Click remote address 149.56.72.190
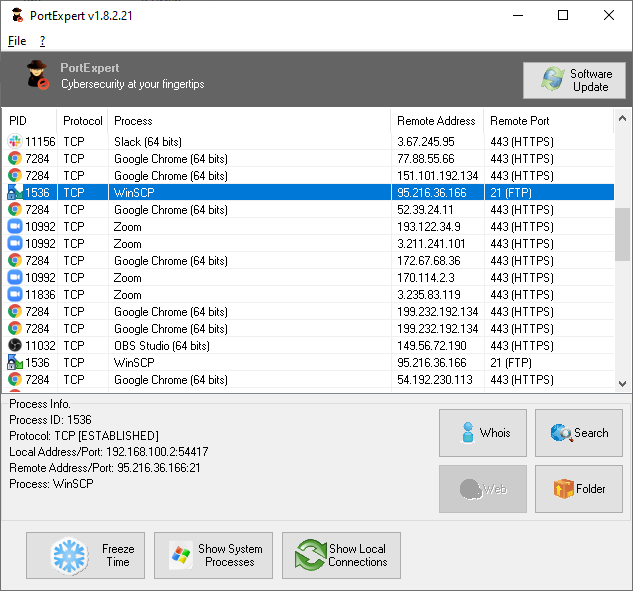Viewport: 633px width, 591px height. tap(432, 346)
